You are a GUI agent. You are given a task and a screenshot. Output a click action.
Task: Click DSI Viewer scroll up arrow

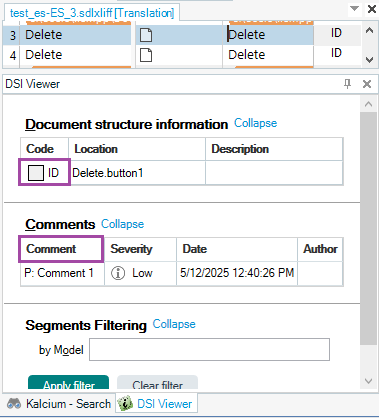tap(369, 104)
